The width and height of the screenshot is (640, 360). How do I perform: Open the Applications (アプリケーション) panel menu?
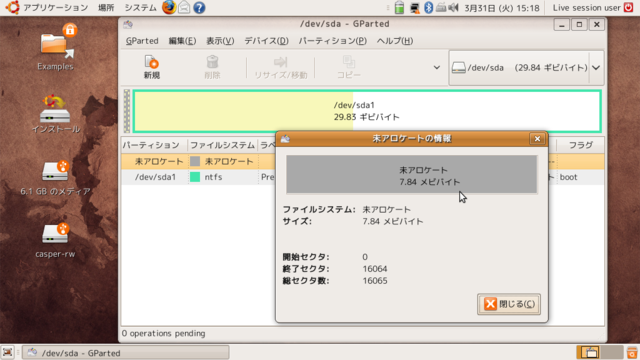(56, 8)
